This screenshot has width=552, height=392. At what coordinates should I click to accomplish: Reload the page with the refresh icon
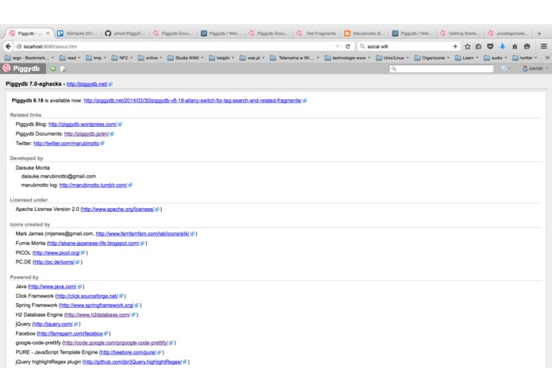[x=348, y=46]
